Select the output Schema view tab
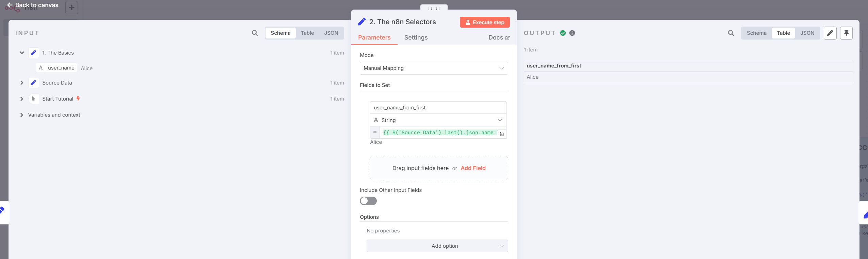 (x=756, y=33)
